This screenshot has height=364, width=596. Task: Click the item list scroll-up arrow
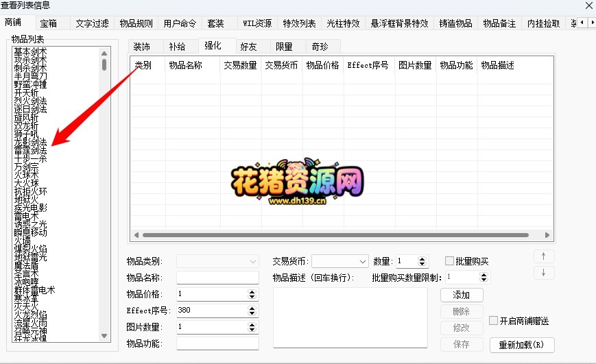[104, 53]
